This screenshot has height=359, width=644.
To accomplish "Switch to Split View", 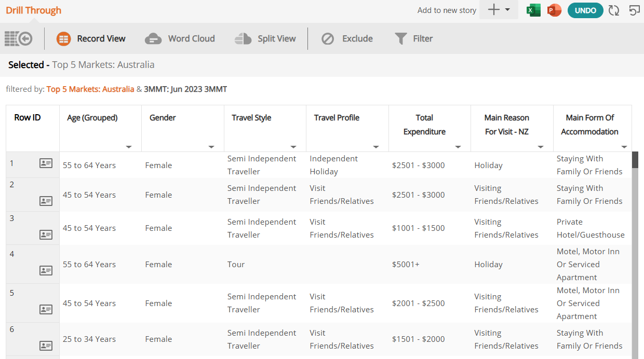I will click(265, 38).
